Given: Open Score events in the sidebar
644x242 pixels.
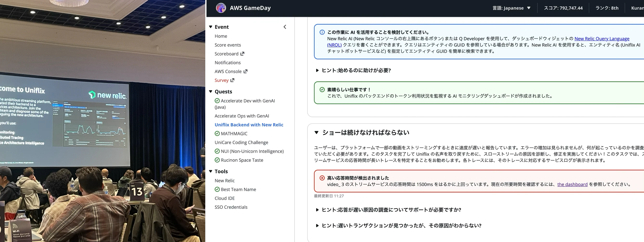Looking at the screenshot, I should click(x=228, y=45).
